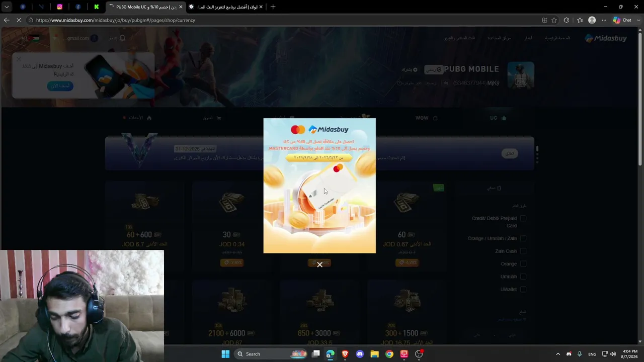The width and height of the screenshot is (644, 362).
Task: Open Copilot Chat
Action: pos(622,20)
